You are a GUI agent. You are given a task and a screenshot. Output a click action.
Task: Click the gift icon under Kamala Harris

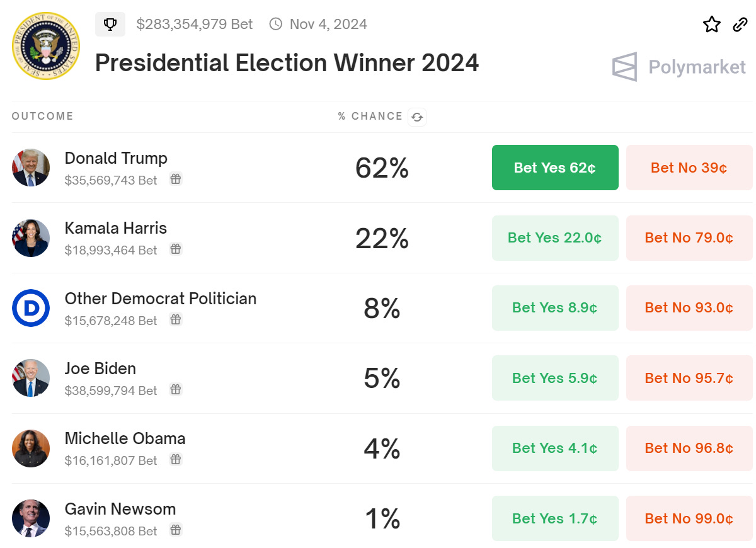[176, 249]
